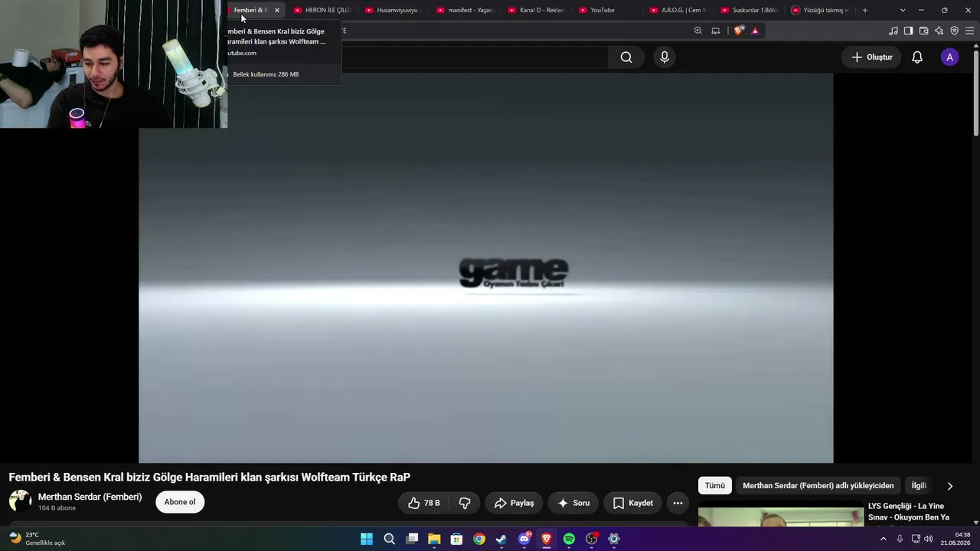
Task: Open LYS Gençliği recommended video thumbnail
Action: [781, 515]
